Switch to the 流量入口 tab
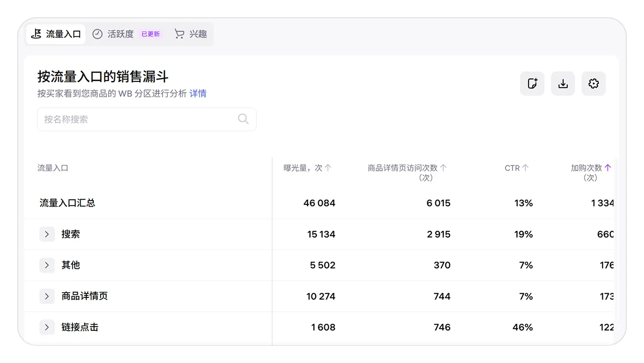The image size is (644, 363). [x=56, y=34]
